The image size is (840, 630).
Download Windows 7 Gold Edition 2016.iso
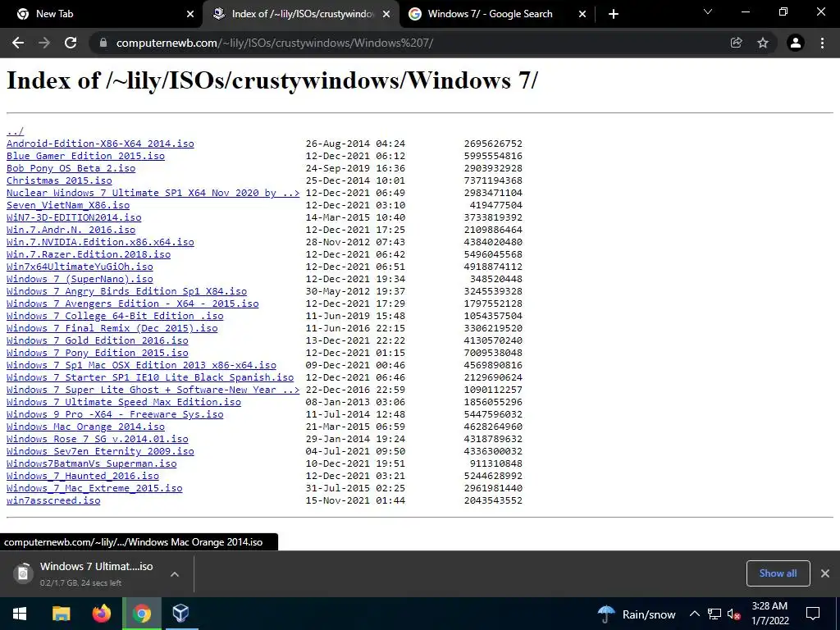click(98, 340)
